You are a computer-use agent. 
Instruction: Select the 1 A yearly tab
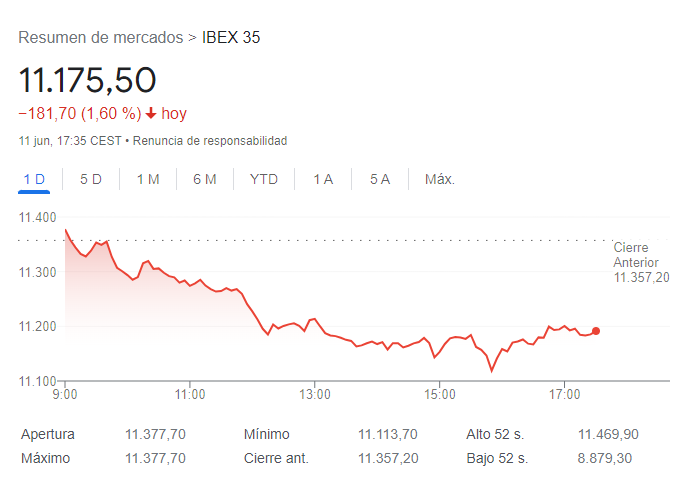pyautogui.click(x=323, y=179)
